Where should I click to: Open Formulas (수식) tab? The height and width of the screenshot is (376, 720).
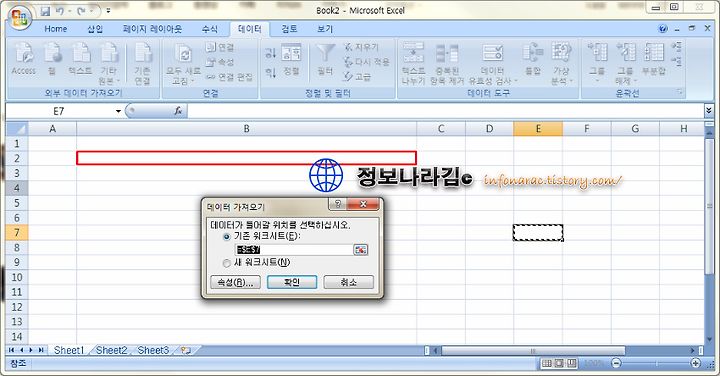(x=209, y=28)
